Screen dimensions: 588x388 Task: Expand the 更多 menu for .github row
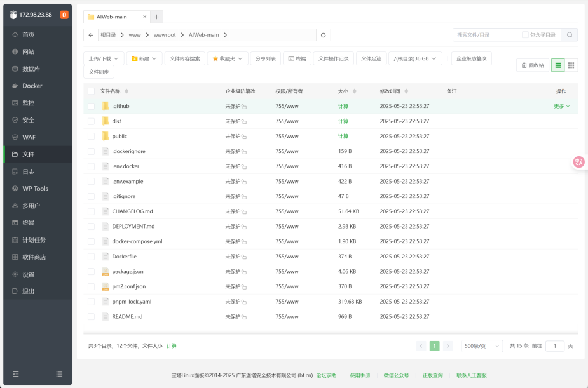pyautogui.click(x=562, y=106)
